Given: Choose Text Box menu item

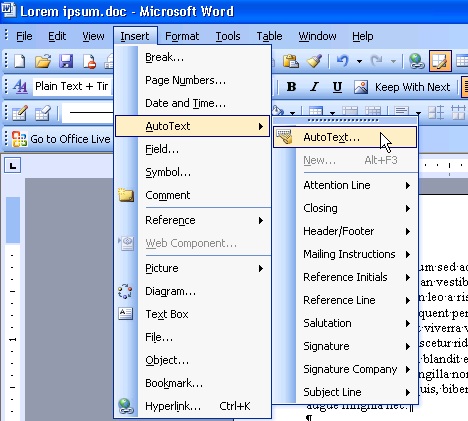Looking at the screenshot, I should tap(192, 314).
